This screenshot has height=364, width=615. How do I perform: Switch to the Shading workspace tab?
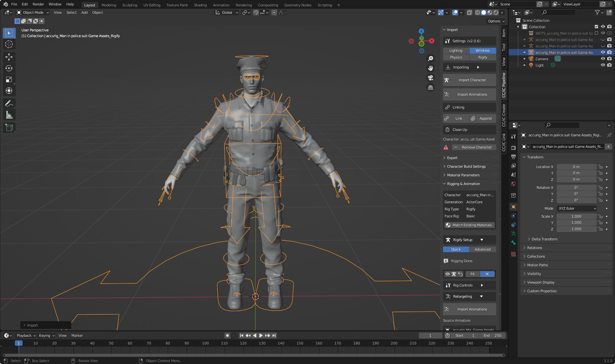[200, 5]
